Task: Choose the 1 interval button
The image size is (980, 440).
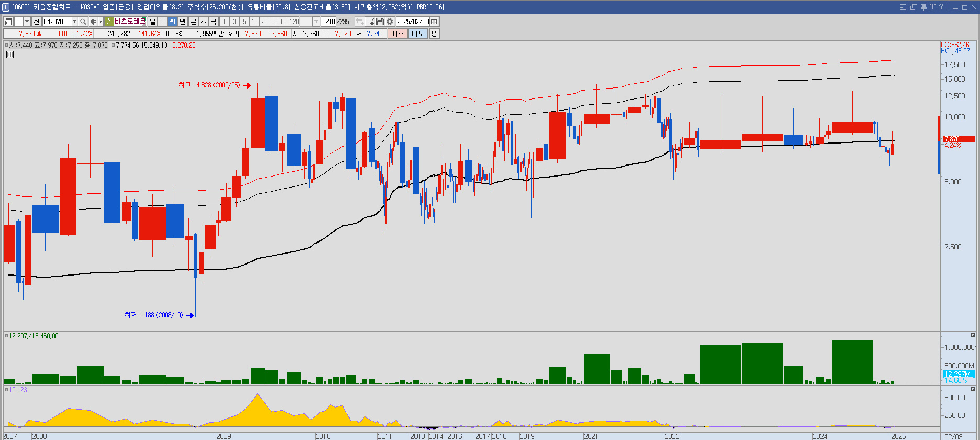Action: pyautogui.click(x=224, y=21)
